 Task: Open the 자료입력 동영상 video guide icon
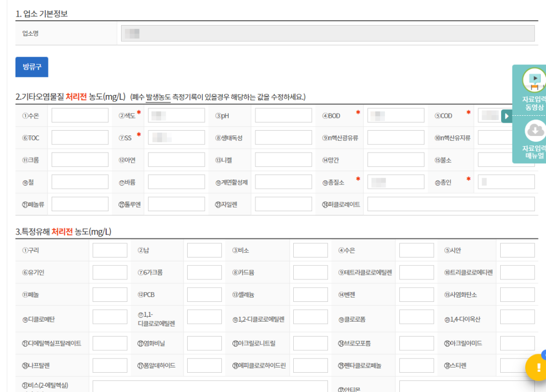pyautogui.click(x=534, y=80)
